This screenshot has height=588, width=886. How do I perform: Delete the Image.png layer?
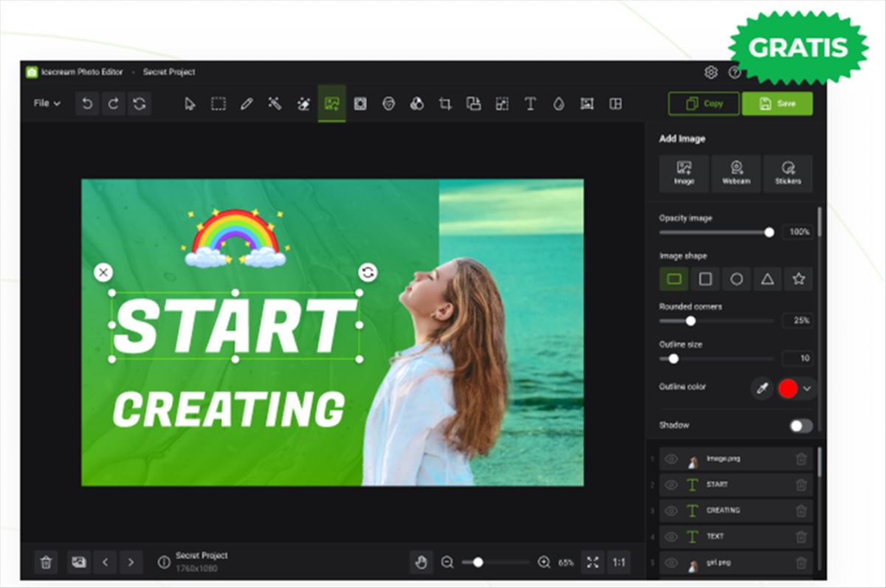(x=801, y=459)
